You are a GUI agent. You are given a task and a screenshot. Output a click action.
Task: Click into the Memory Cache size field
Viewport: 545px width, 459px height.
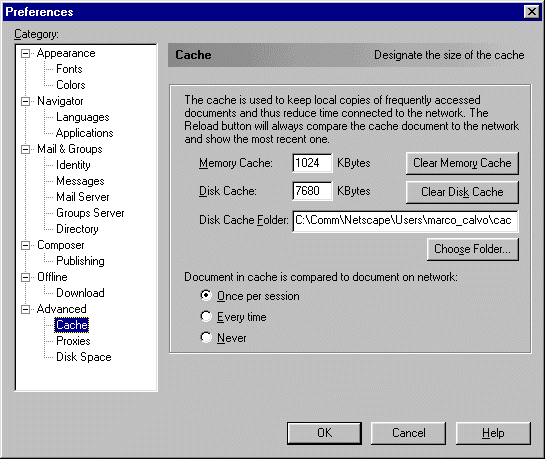tap(312, 163)
